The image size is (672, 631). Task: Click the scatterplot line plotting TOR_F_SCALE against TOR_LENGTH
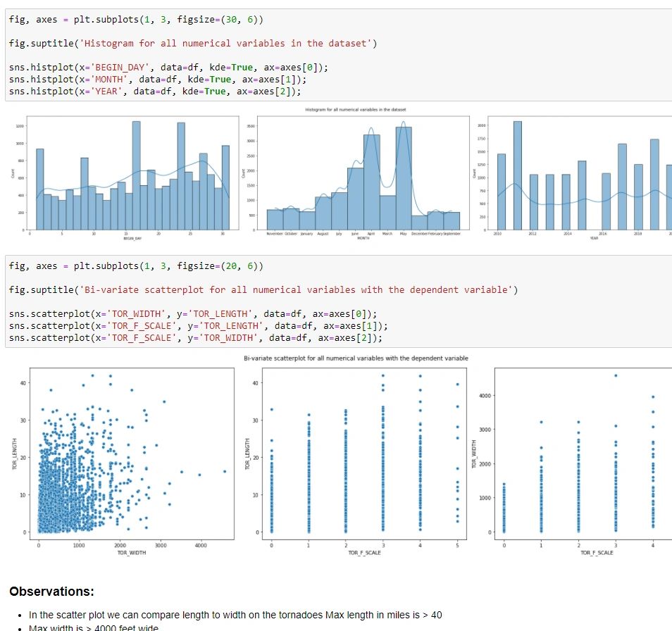pos(199,326)
